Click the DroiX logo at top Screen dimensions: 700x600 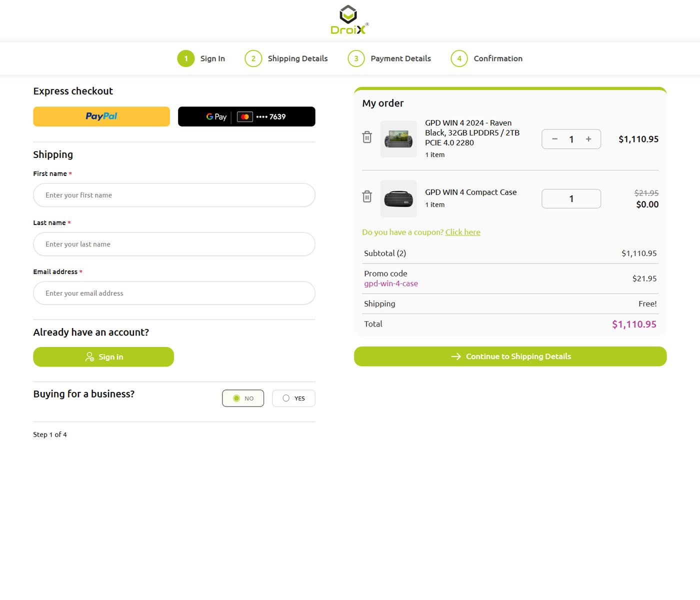point(349,20)
